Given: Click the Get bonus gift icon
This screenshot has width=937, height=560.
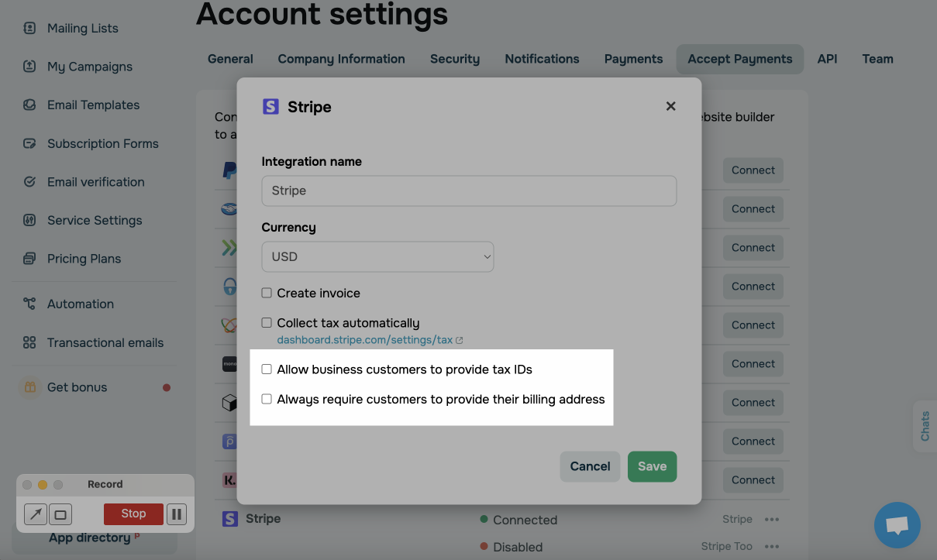Looking at the screenshot, I should [29, 387].
